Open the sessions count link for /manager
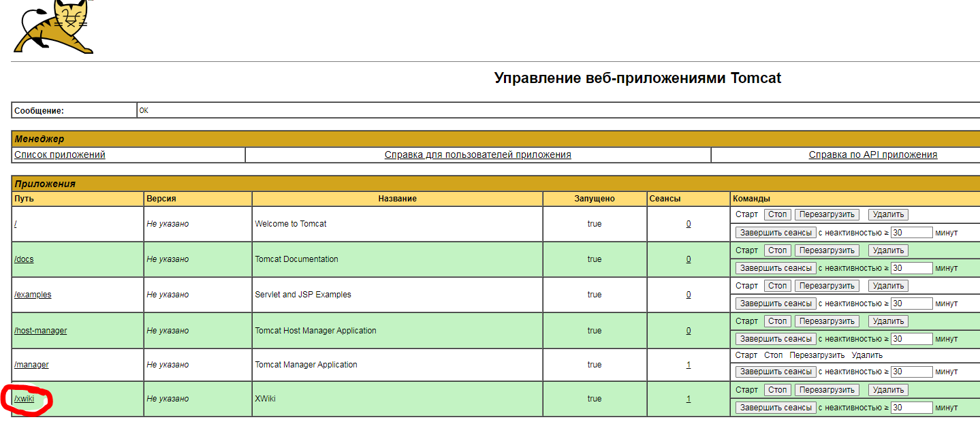Image resolution: width=980 pixels, height=426 pixels. (689, 365)
